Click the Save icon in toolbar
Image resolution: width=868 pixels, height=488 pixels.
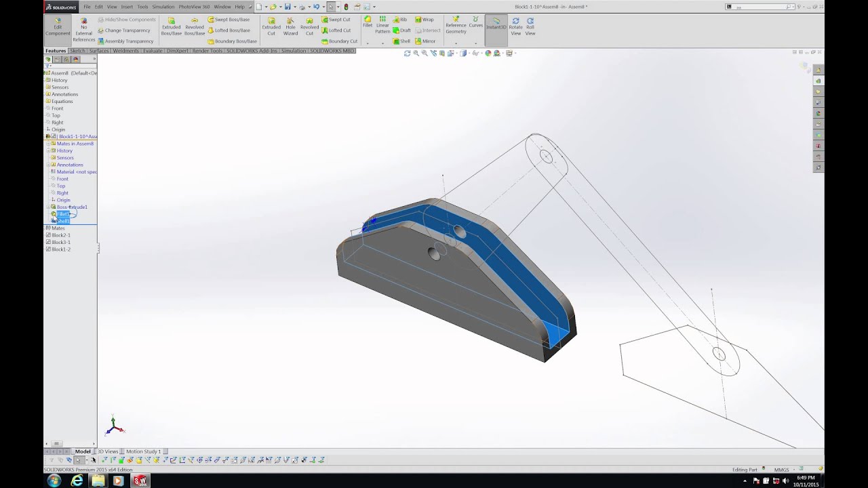point(288,7)
